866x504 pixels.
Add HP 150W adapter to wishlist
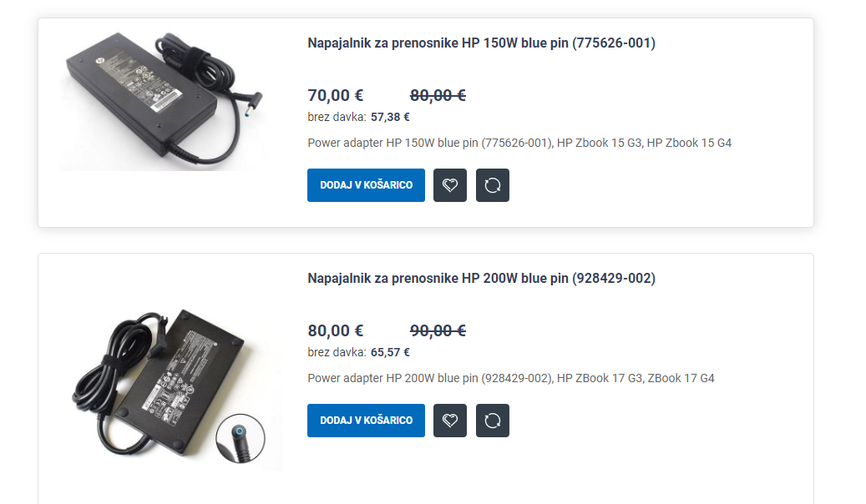coord(449,185)
